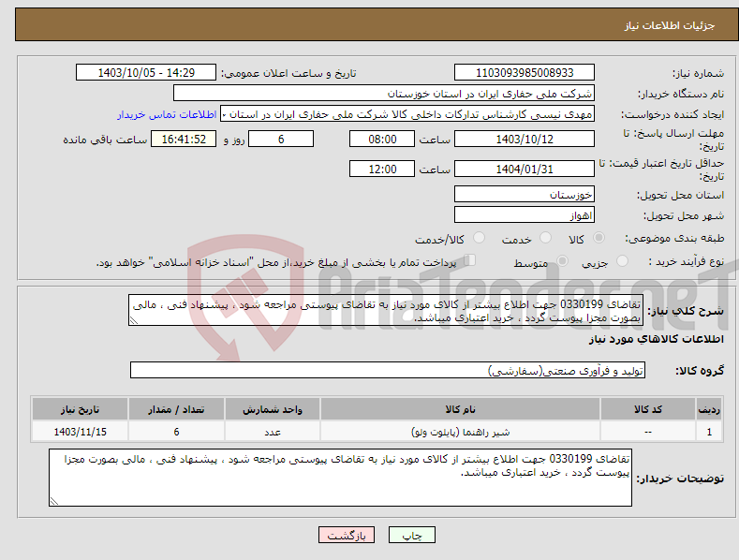Image resolution: width=739 pixels, height=560 pixels.
Task: Click the need date cell 1403/11/15
Action: pos(81,432)
